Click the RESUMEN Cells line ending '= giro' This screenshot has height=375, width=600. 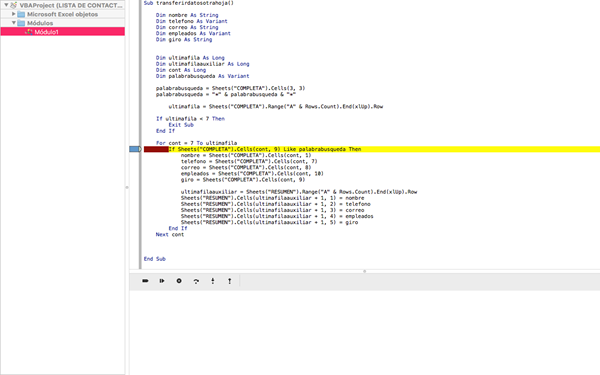(269, 222)
